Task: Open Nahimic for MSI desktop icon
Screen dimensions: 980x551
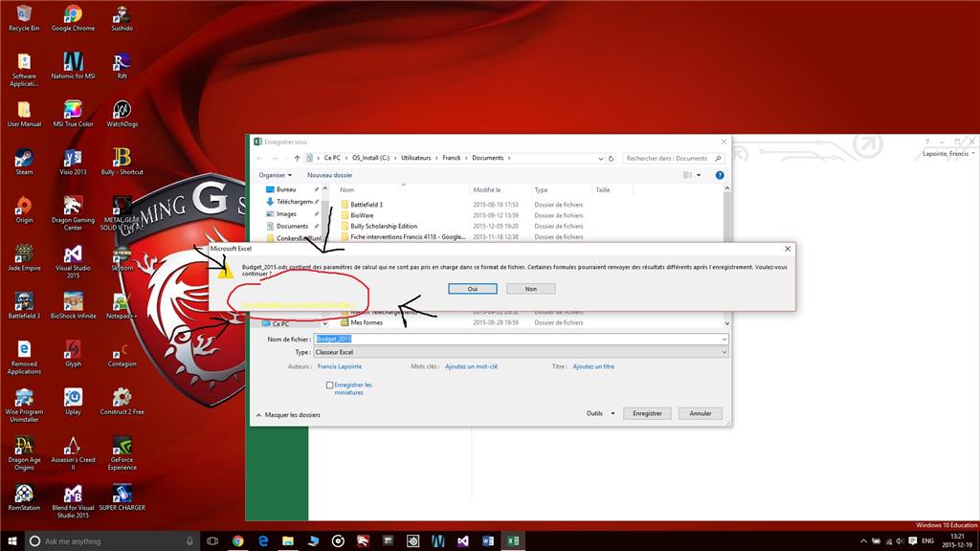Action: click(73, 66)
